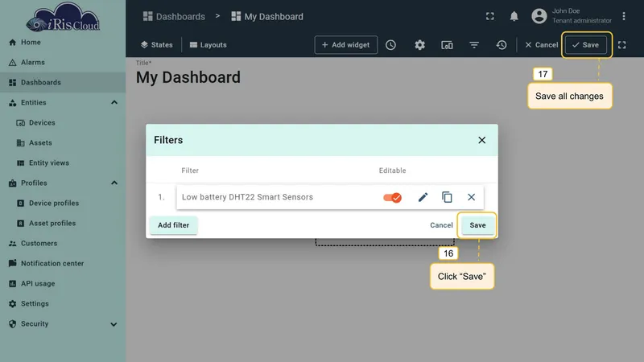
Task: Click the Notification center icon
Action: 12,263
